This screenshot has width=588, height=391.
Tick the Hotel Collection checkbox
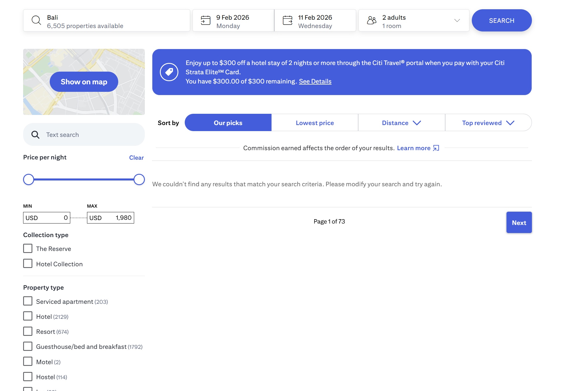point(28,264)
